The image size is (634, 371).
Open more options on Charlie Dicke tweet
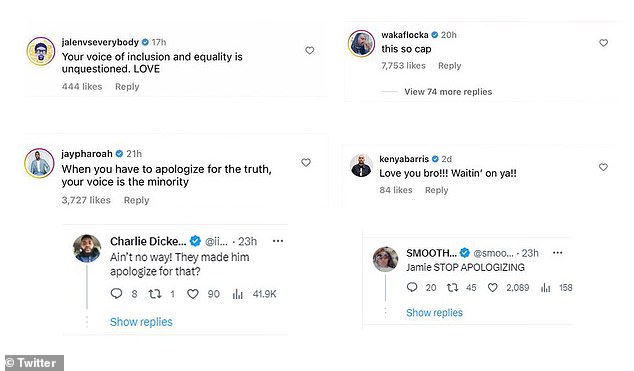pyautogui.click(x=278, y=241)
